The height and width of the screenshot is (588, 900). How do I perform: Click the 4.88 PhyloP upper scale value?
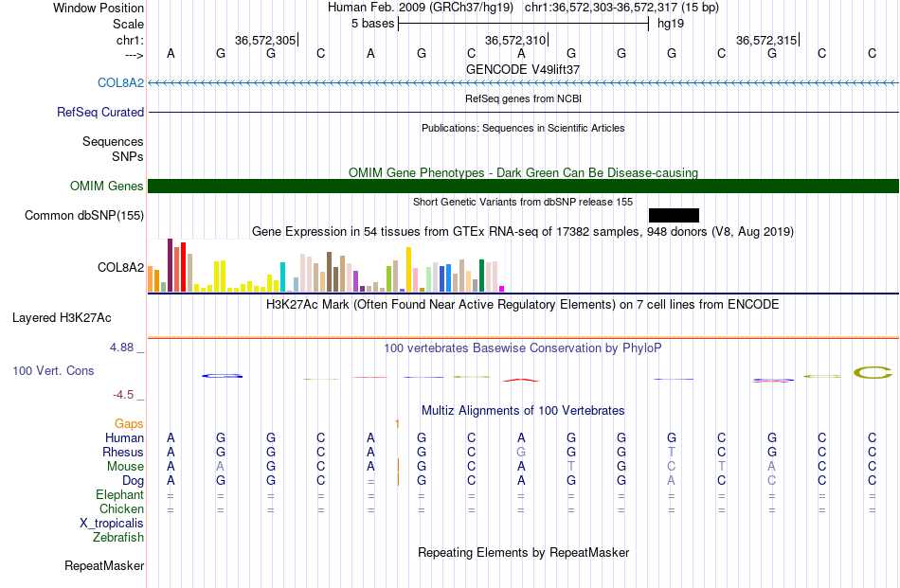121,347
